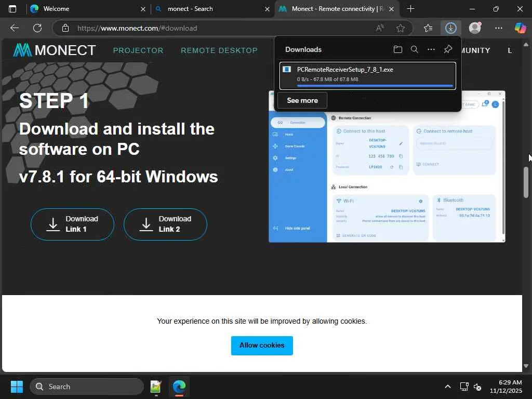Click the muted volume tray icon
532x399 pixels.
[477, 387]
